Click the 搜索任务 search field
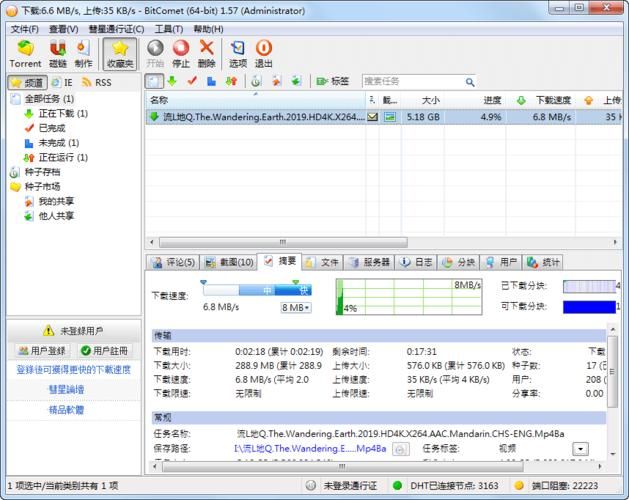The width and height of the screenshot is (629, 500). click(410, 81)
